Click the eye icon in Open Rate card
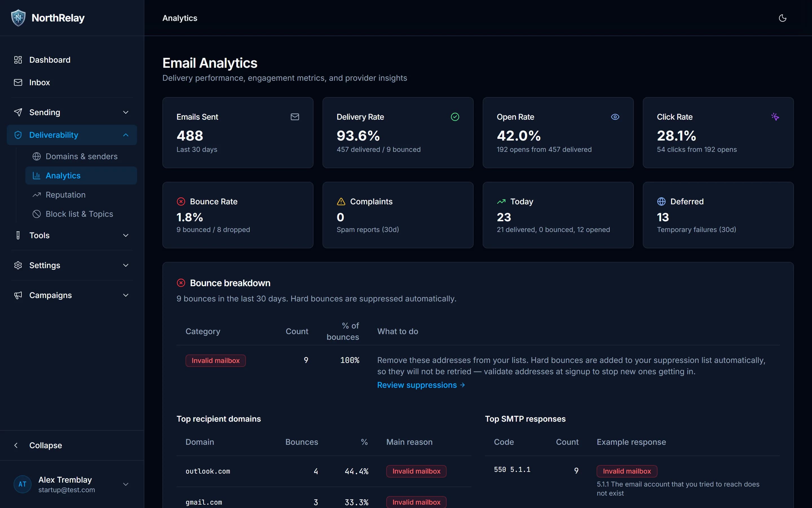Screen dimensions: 812x508 click(615, 117)
